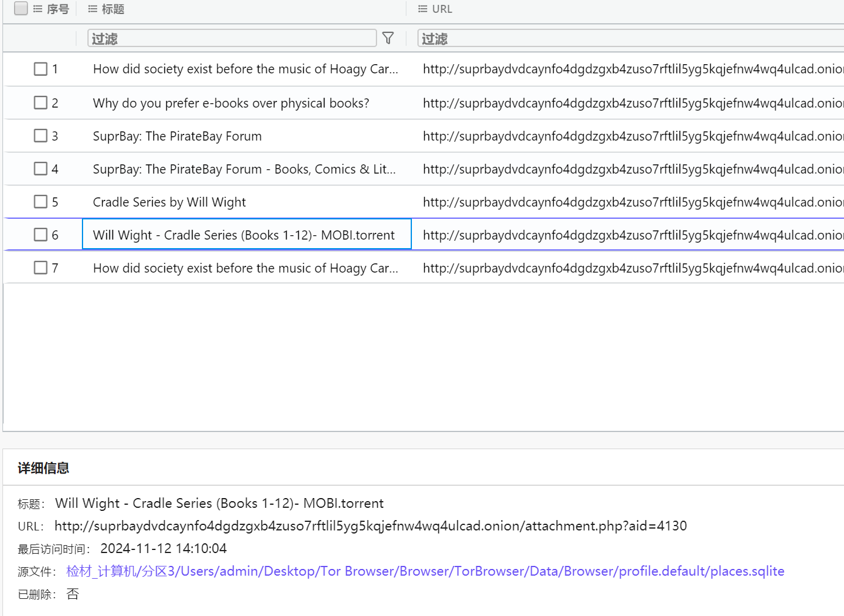Viewport: 844px width, 616px height.
Task: Click the URL cell in row 6
Action: [633, 235]
